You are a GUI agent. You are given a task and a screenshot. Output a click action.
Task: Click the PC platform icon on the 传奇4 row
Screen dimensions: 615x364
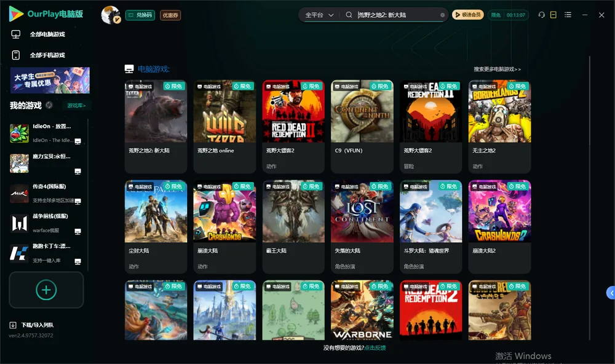77,201
